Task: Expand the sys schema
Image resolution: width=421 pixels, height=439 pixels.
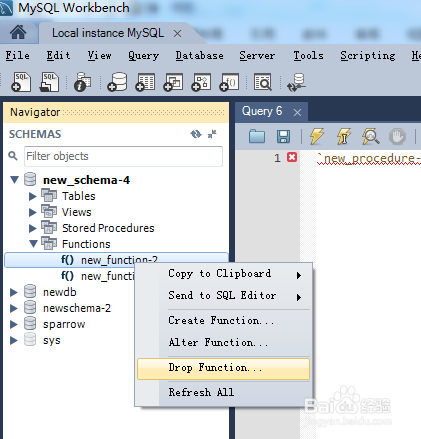Action: coord(14,340)
